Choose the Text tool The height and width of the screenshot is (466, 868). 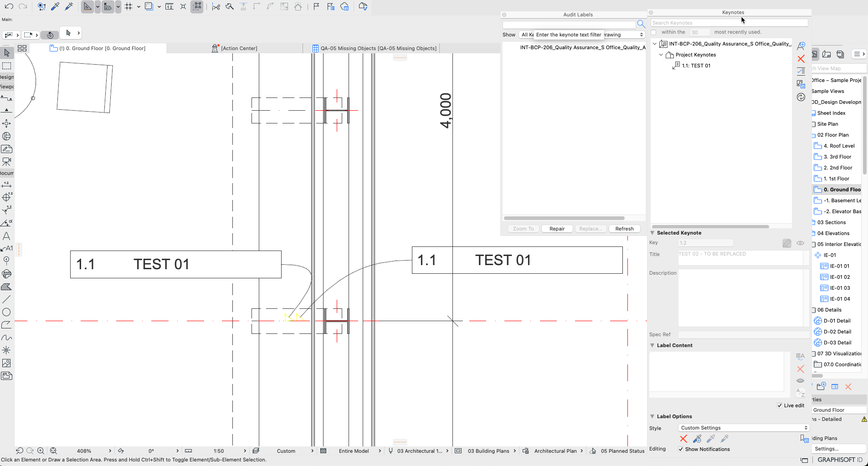click(6, 236)
